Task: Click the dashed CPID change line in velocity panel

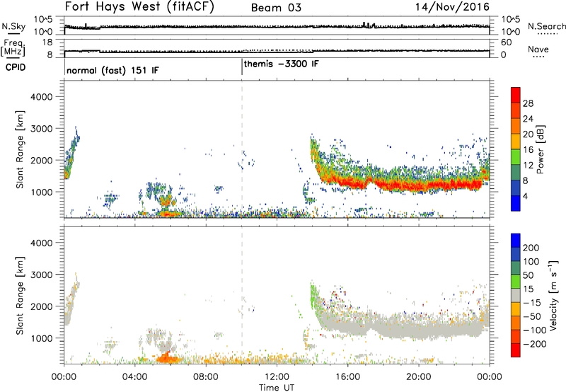Action: [x=242, y=295]
